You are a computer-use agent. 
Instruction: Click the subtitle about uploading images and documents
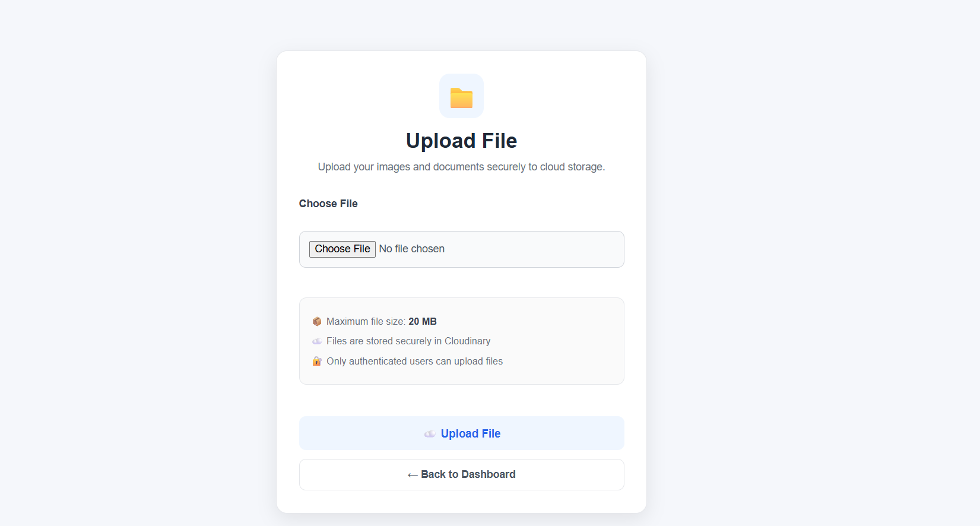click(x=462, y=167)
